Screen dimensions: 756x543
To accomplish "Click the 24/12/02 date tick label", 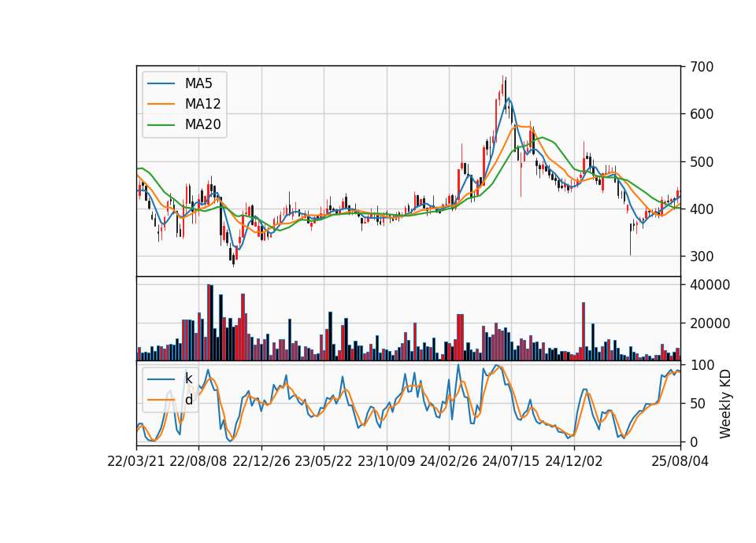I will [x=574, y=462].
